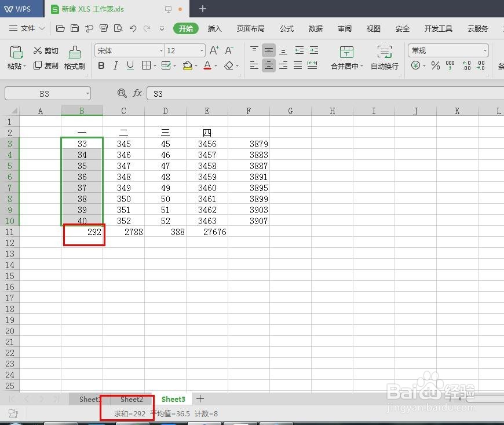Increase decimal places icon
The image size is (504, 425).
[x=466, y=65]
